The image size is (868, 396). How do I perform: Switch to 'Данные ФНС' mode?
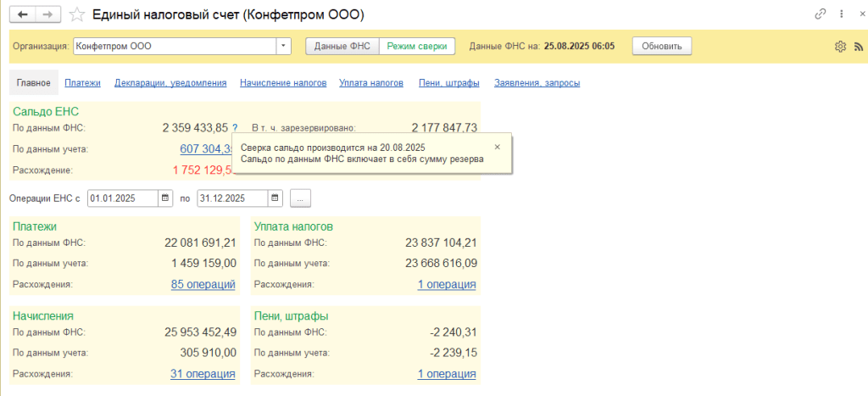tap(342, 47)
